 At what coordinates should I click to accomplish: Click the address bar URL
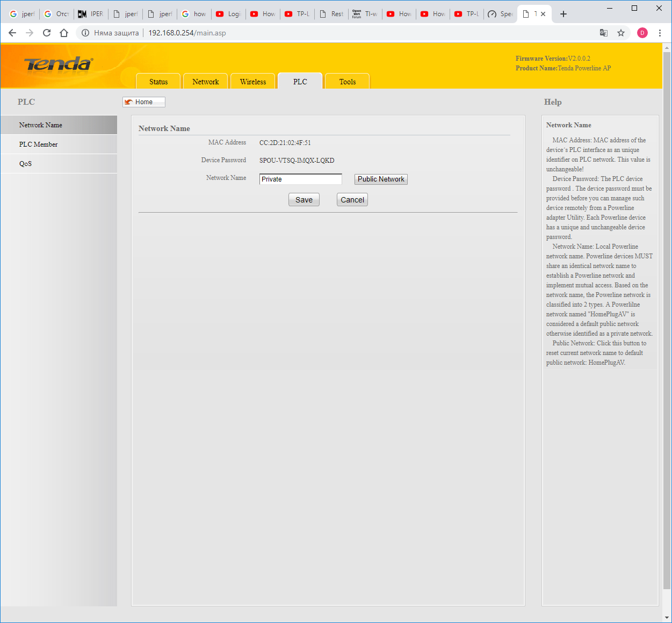click(187, 33)
